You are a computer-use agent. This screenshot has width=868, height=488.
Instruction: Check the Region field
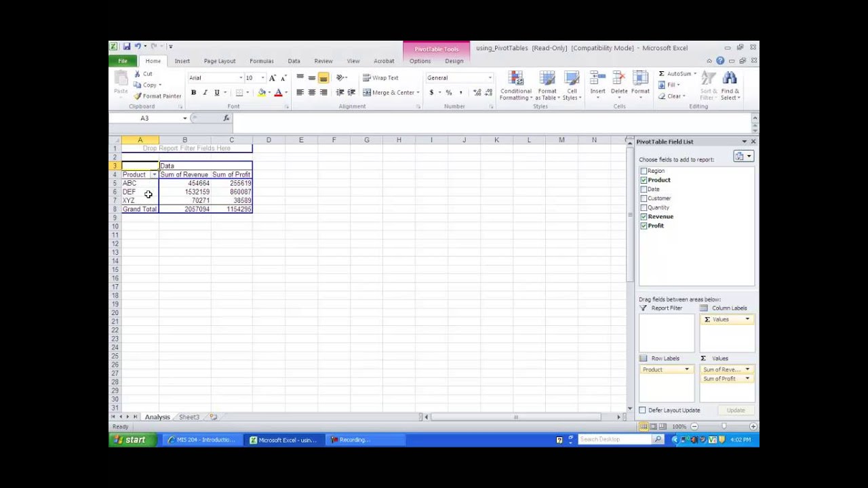point(644,171)
